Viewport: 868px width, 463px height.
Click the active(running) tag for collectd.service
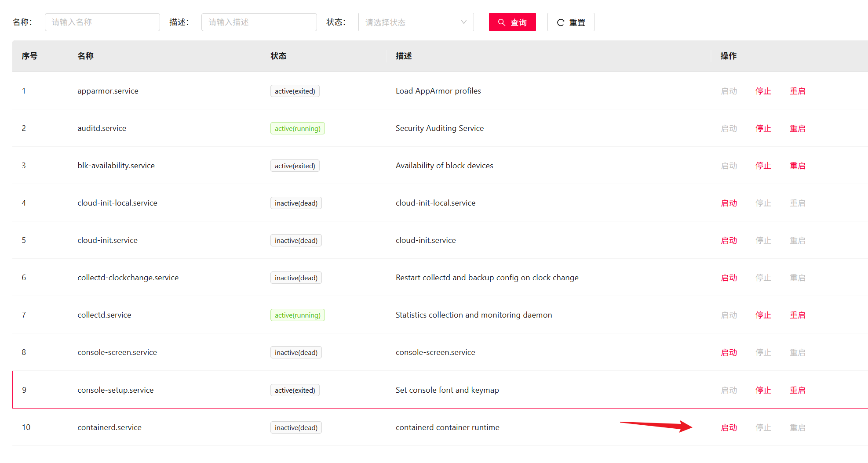pyautogui.click(x=298, y=315)
